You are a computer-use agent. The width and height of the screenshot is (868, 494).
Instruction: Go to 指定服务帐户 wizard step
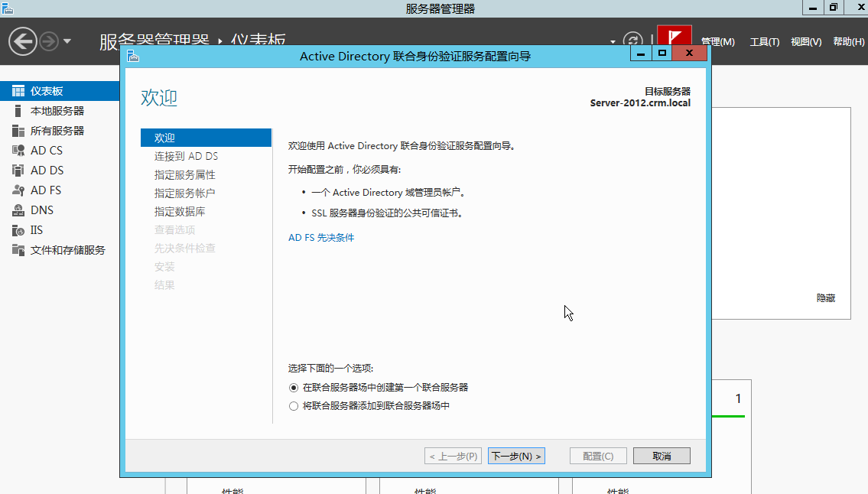tap(184, 193)
